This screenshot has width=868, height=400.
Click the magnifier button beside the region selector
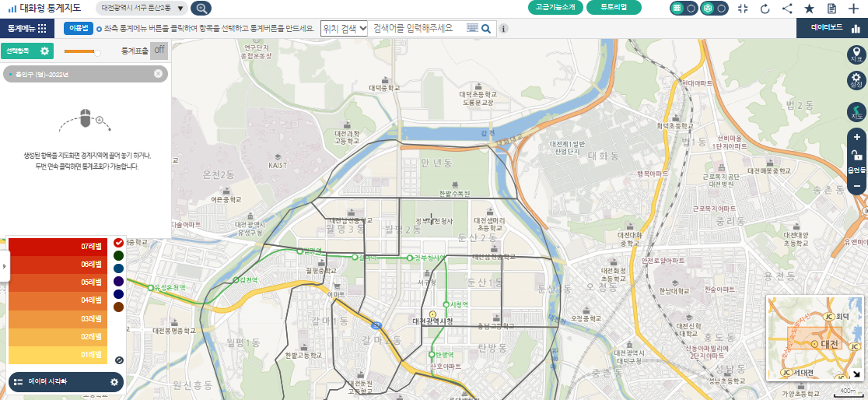[x=201, y=9]
